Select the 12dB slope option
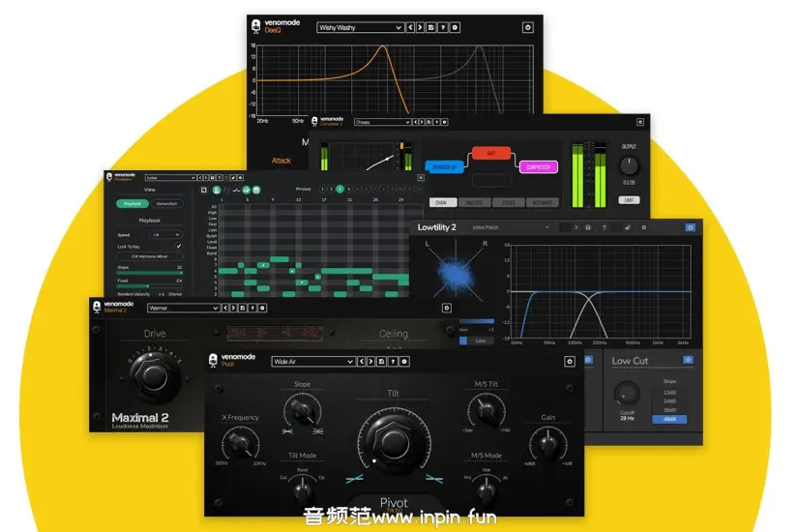The image size is (798, 532). [x=669, y=393]
